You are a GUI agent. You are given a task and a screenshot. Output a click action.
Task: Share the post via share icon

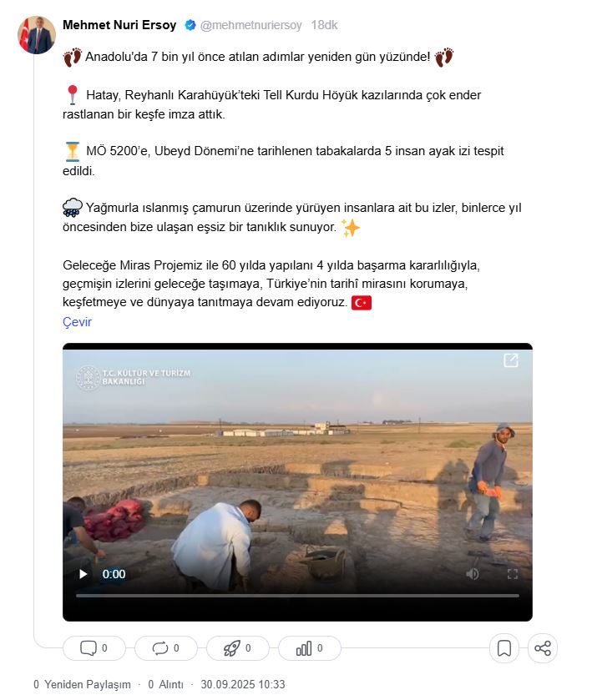point(543,648)
